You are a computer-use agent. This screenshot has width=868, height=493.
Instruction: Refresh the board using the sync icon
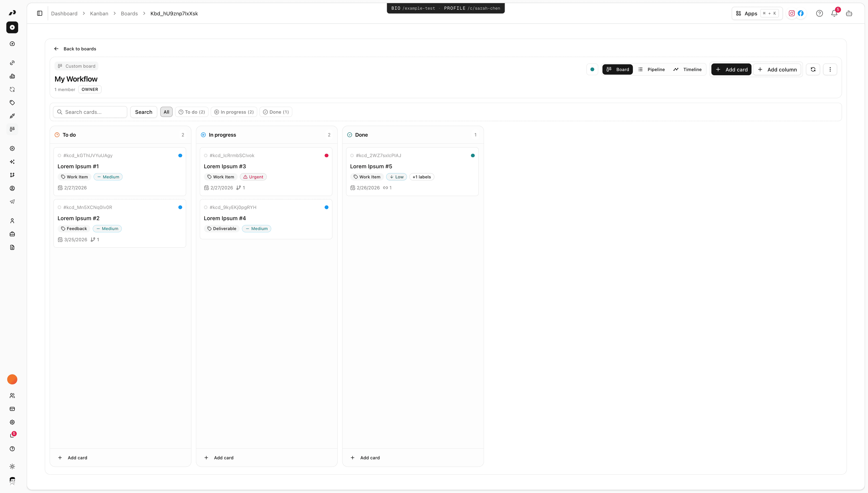[813, 69]
